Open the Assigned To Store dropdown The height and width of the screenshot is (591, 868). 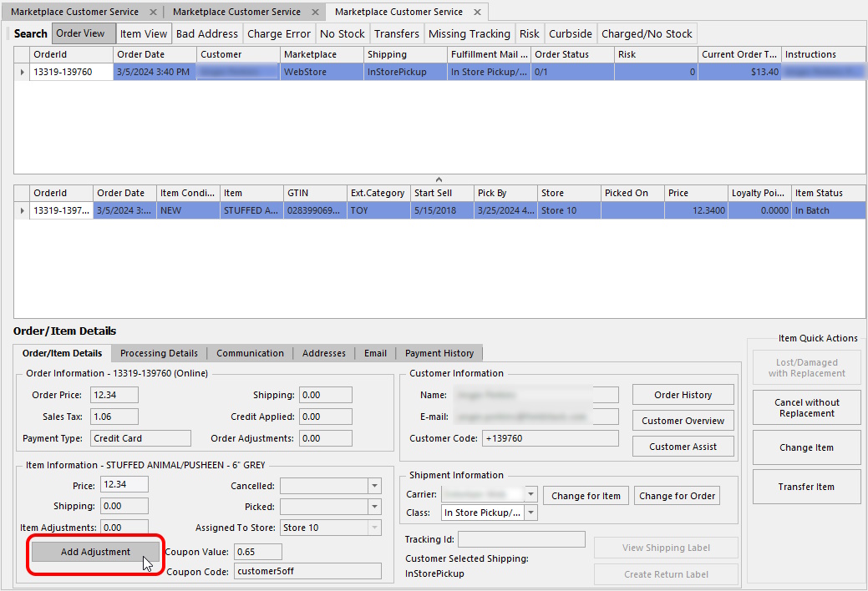[x=375, y=528]
